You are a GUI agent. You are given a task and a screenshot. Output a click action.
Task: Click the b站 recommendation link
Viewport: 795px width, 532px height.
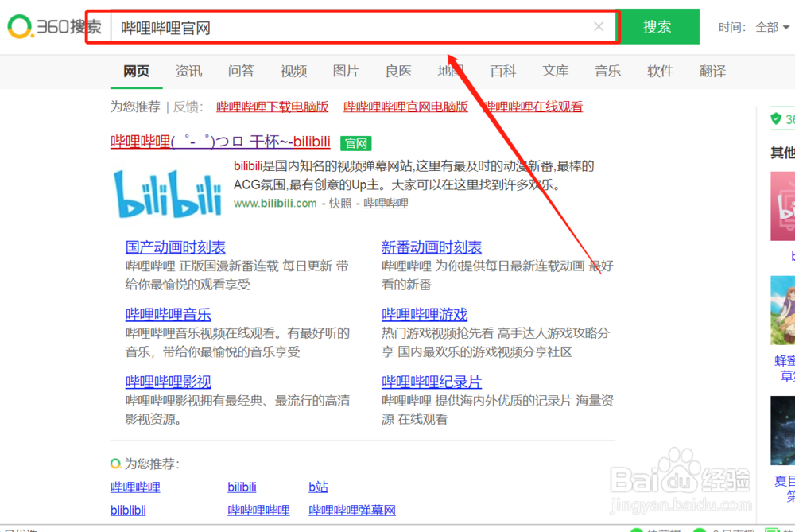click(x=317, y=487)
